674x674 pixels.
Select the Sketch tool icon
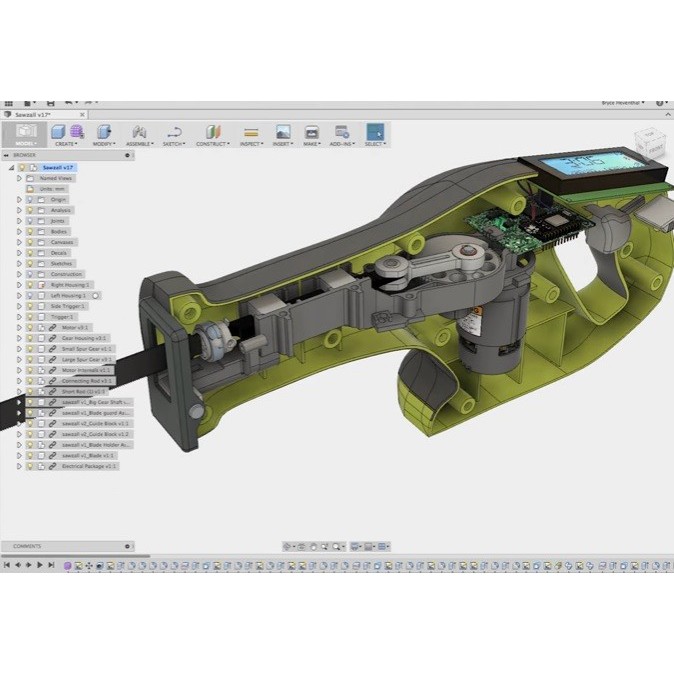point(173,132)
